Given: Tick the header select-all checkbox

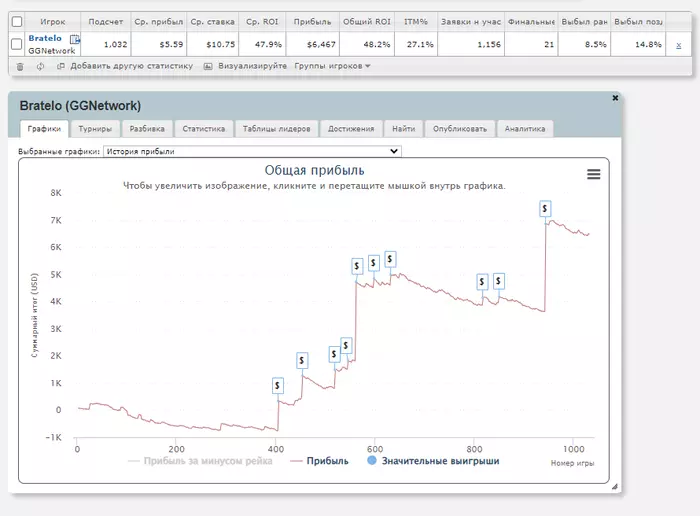Looking at the screenshot, I should coord(17,21).
